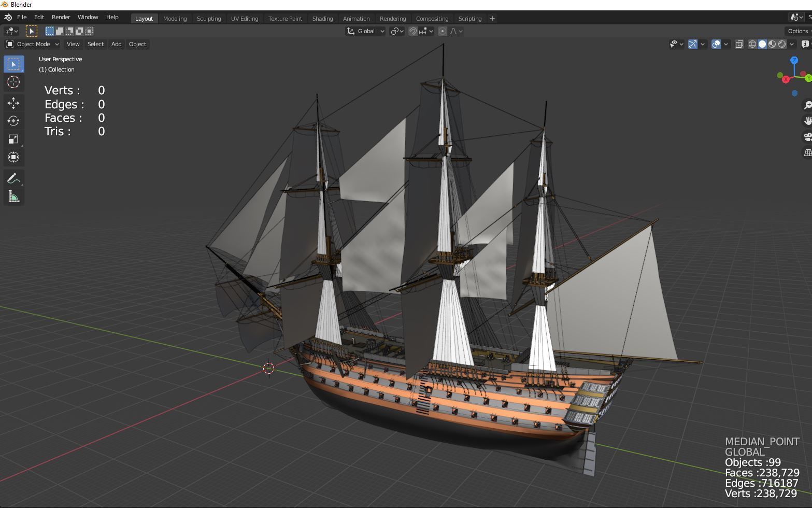Open the Window menu
This screenshot has height=508, width=812.
tap(88, 17)
